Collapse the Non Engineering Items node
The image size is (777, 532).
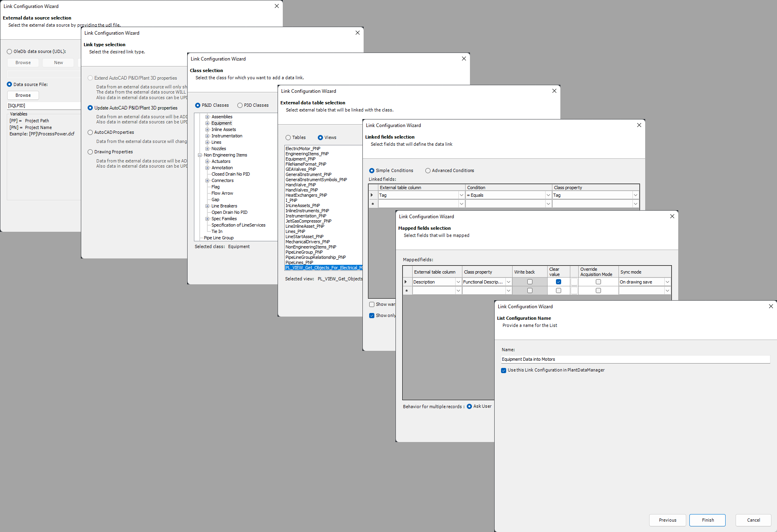click(x=200, y=155)
